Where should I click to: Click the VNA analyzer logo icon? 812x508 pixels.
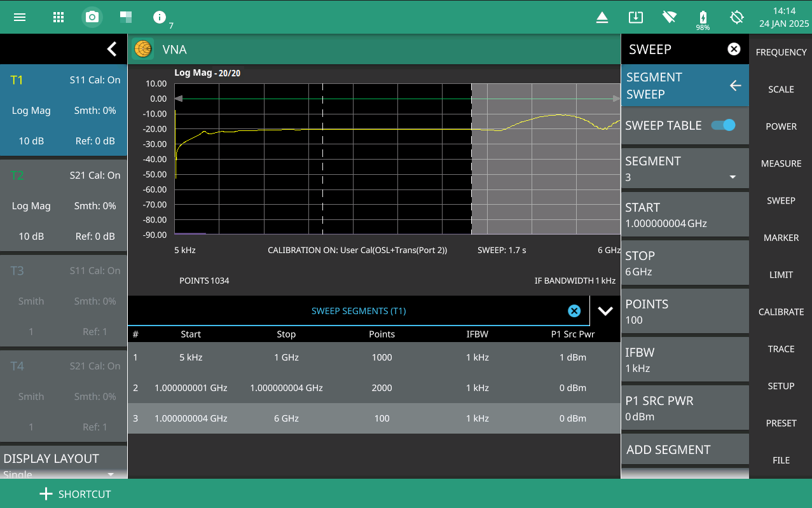point(143,49)
